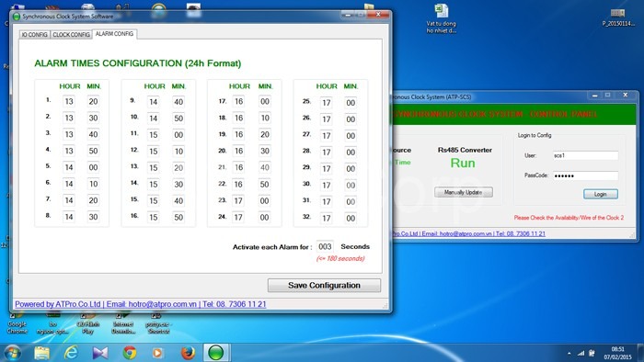
Task: Click minute field of alarm 11
Action: (x=178, y=135)
